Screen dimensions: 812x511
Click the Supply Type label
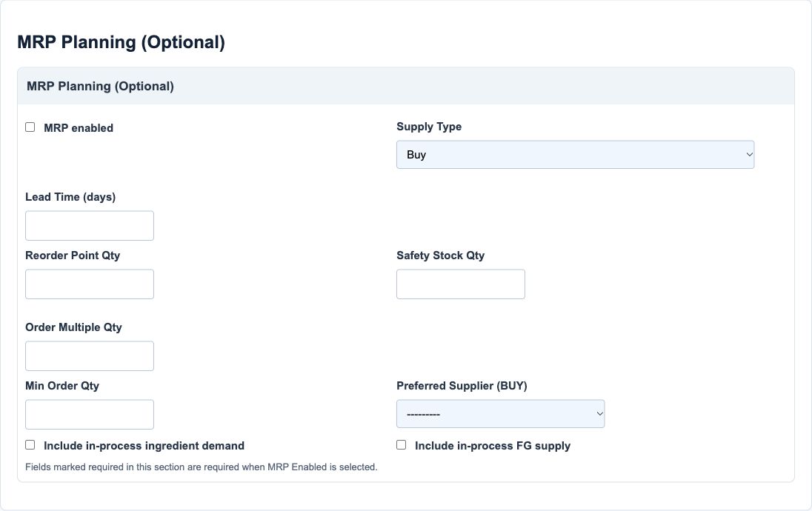pyautogui.click(x=429, y=127)
